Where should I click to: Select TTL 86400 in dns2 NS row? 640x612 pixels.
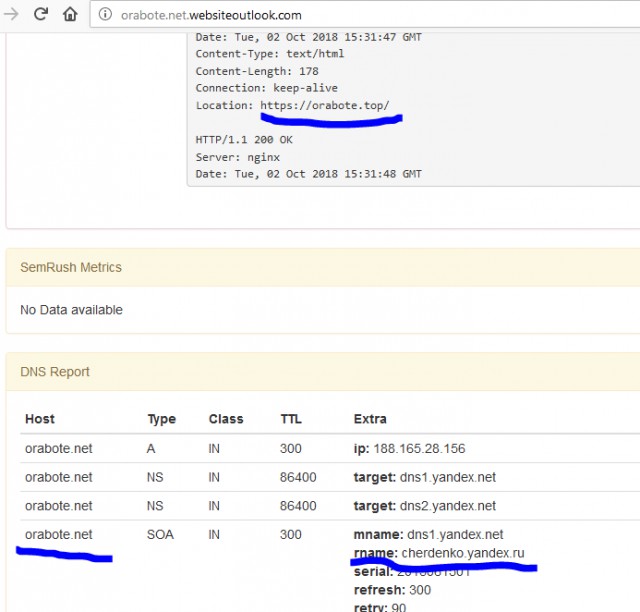(x=298, y=506)
